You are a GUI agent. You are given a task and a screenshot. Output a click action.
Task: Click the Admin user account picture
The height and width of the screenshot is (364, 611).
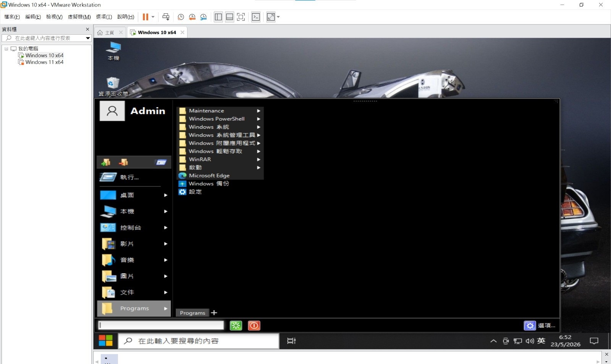[x=112, y=111]
